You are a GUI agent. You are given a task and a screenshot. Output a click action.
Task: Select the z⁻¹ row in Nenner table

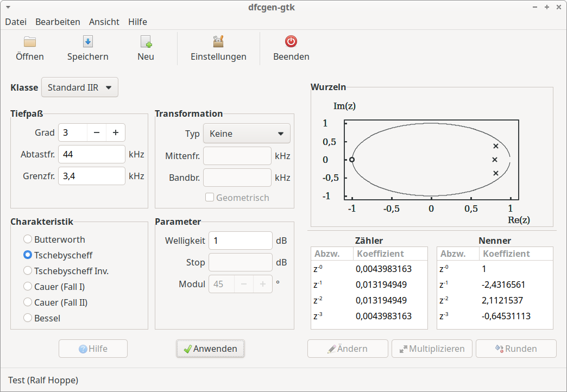coord(494,284)
